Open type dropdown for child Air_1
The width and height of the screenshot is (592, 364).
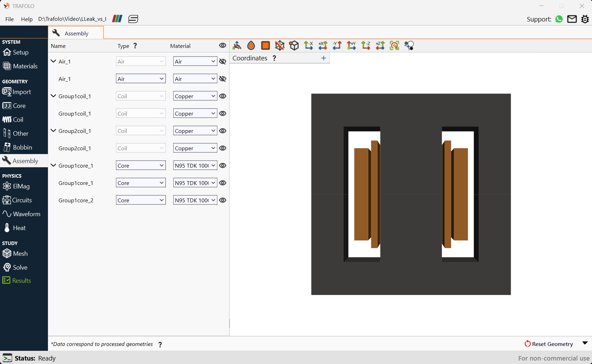pos(141,79)
